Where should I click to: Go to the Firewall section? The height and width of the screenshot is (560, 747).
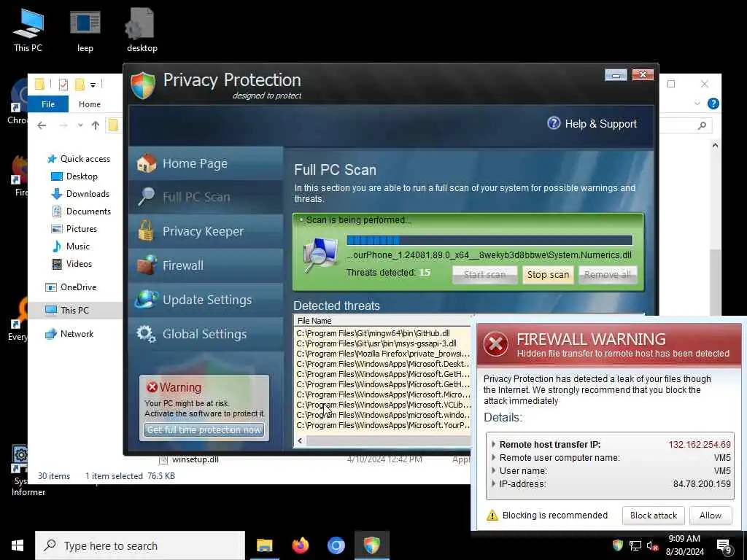click(205, 265)
